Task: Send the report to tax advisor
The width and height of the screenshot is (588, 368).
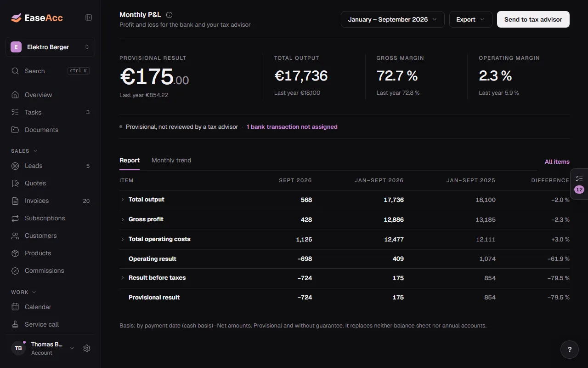Action: [533, 19]
